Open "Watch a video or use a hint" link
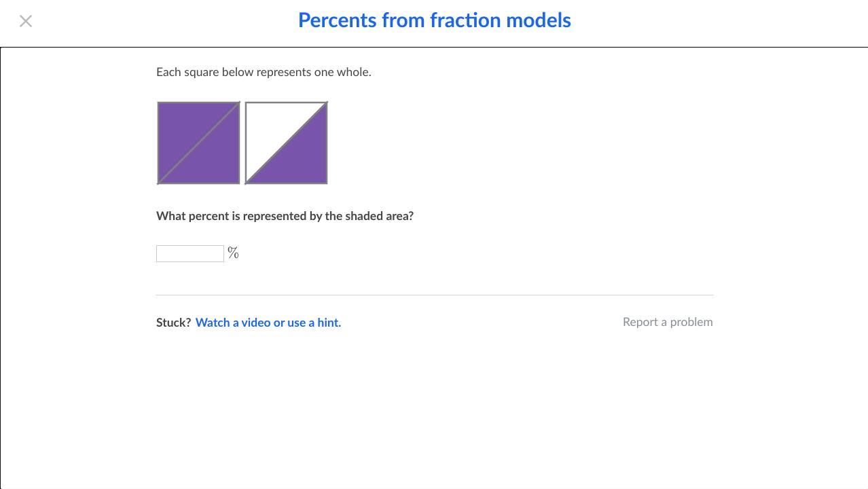Image resolution: width=868 pixels, height=489 pixels. [268, 323]
